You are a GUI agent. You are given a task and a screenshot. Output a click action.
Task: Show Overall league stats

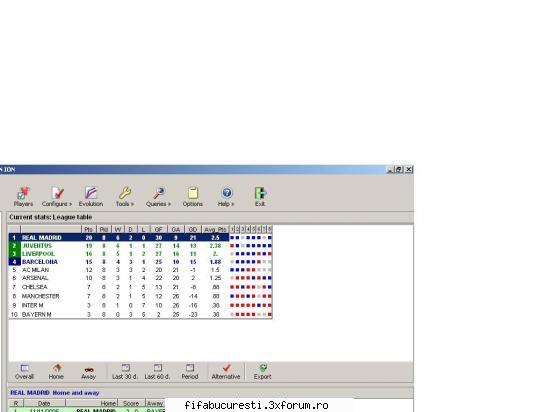coord(24,372)
